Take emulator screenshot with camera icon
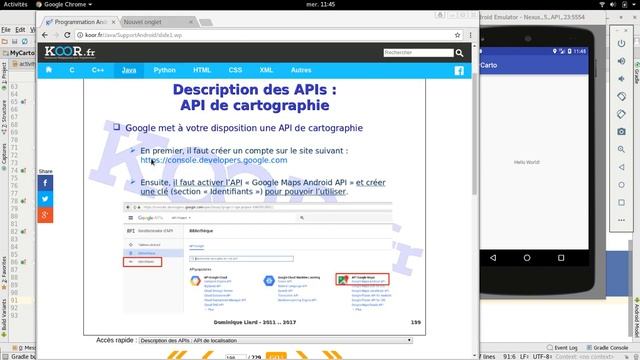Screen dimensions: 640x360 coord(621,131)
